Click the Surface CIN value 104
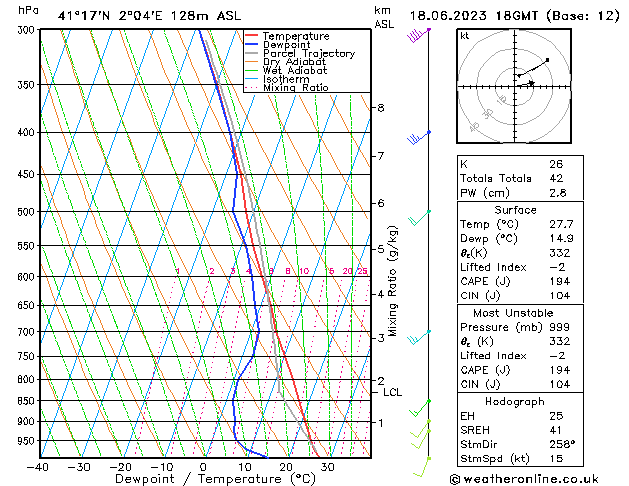Image resolution: width=629 pixels, height=486 pixels. [560, 296]
